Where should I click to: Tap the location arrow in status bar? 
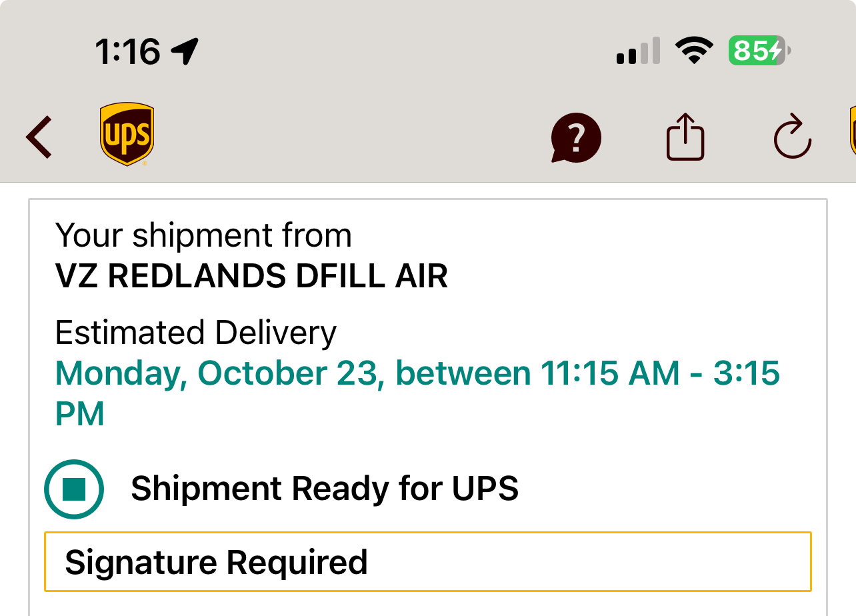(x=185, y=51)
